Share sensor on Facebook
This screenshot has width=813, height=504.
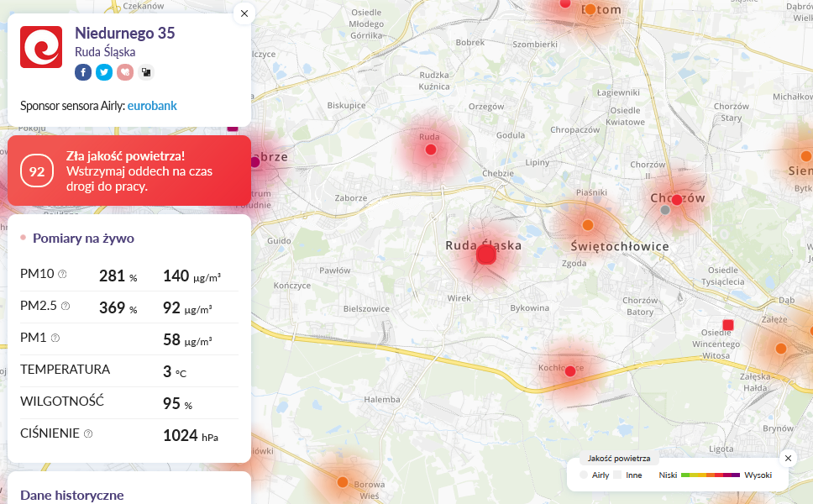point(83,72)
